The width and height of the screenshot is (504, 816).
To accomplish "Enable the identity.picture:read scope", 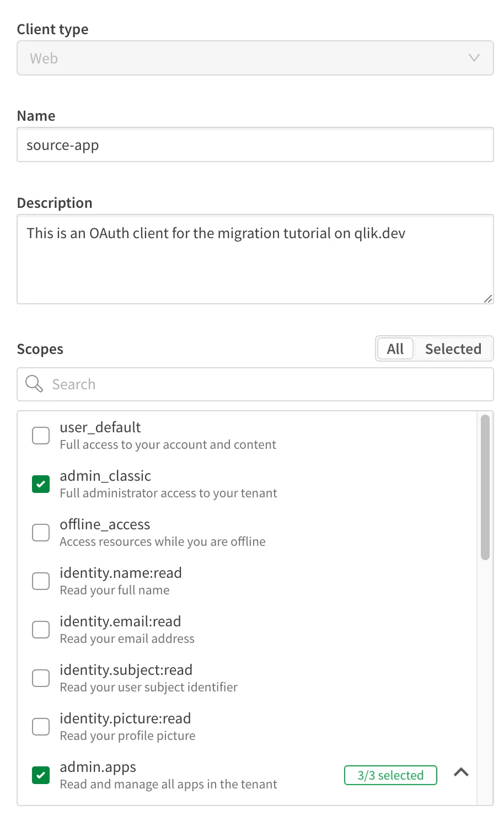I will click(x=40, y=726).
